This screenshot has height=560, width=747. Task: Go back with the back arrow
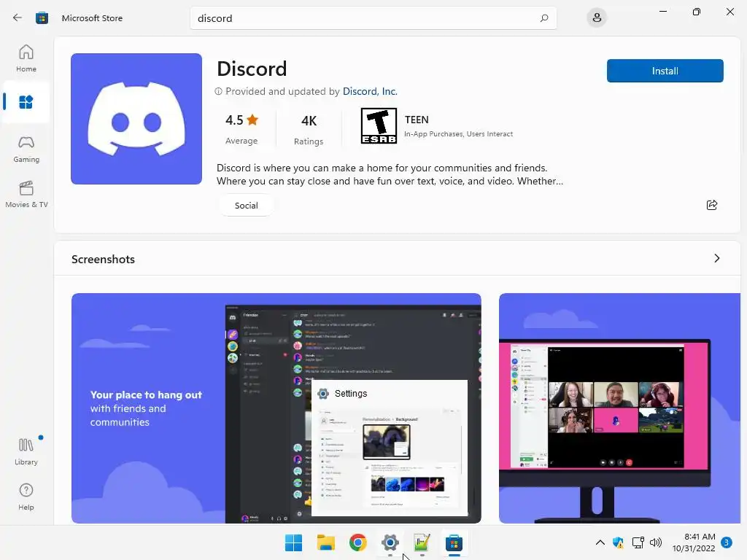click(18, 17)
